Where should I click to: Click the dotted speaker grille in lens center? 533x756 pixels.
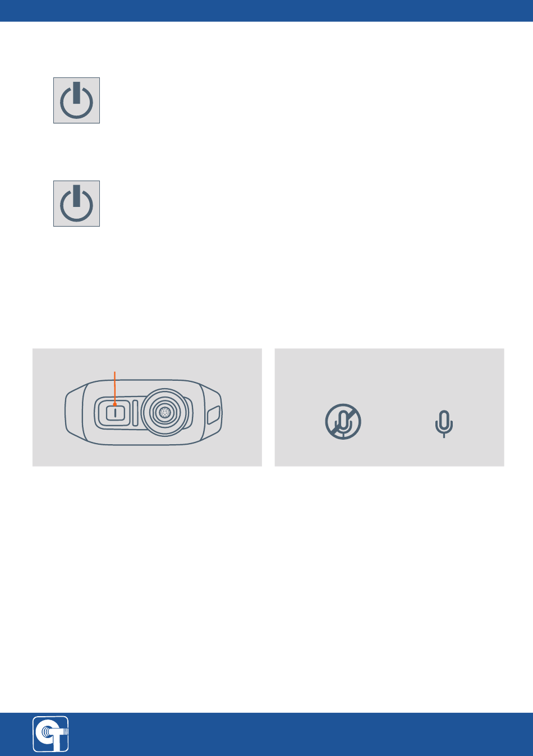164,412
